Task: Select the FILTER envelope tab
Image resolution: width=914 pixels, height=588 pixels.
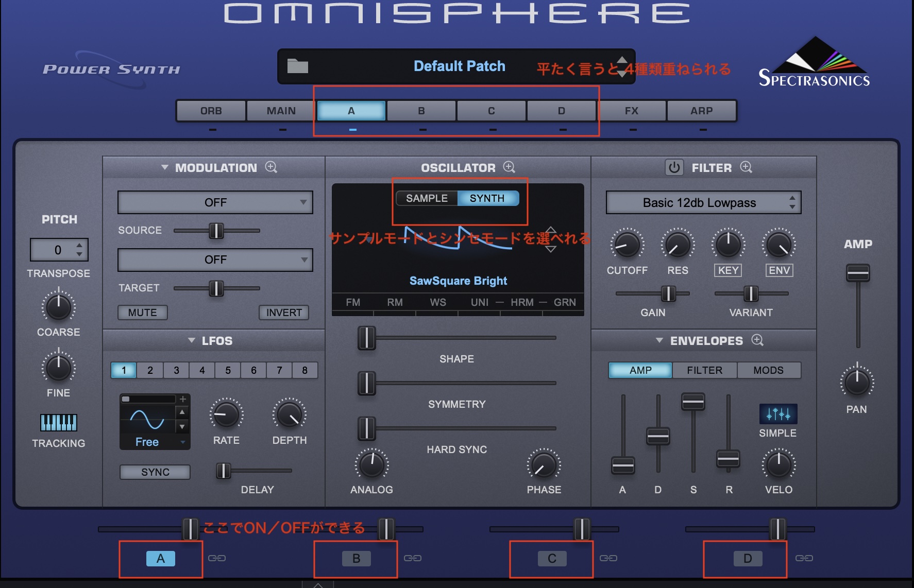Action: pos(704,370)
